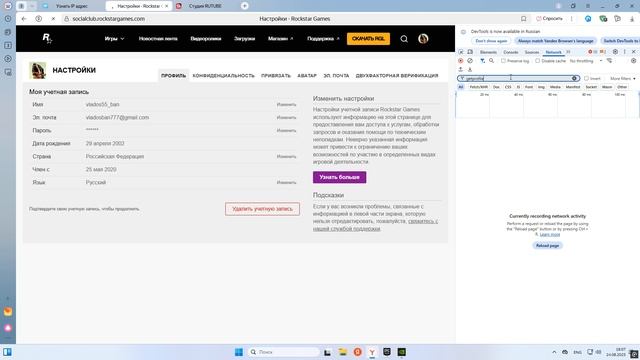640x360 pixels.
Task: Click the browser back arrow
Action: 24,19
